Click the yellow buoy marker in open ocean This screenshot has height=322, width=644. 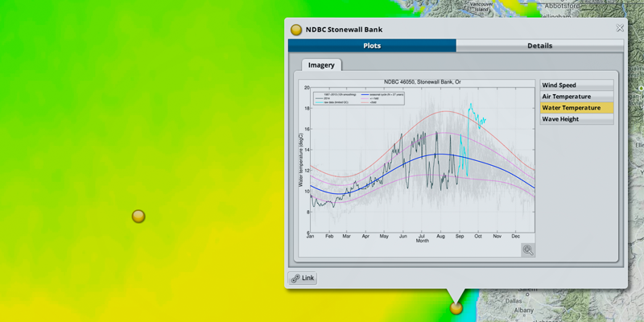tap(138, 216)
